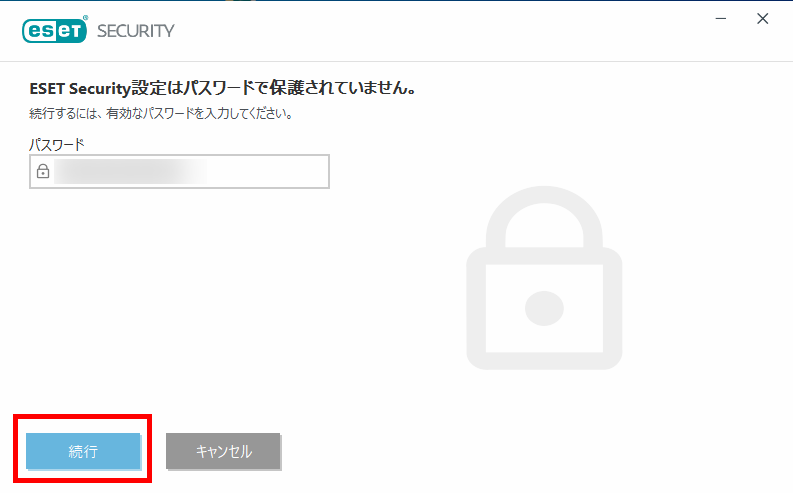The width and height of the screenshot is (793, 493).
Task: Click the large gray padlock watermark graphic
Action: point(544,278)
